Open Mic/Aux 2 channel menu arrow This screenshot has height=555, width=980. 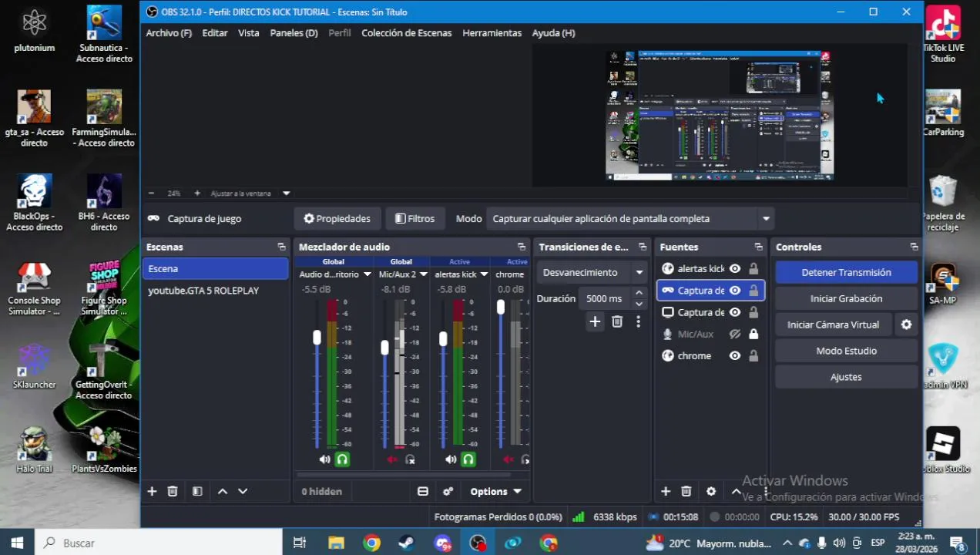click(x=423, y=274)
